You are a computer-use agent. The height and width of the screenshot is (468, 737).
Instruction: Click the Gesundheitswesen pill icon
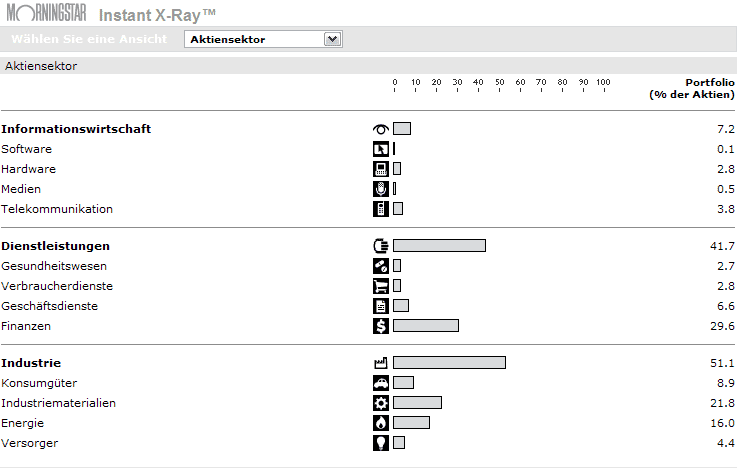pos(380,266)
